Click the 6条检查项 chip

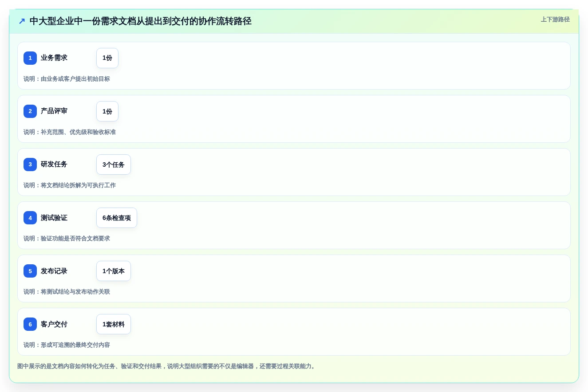[x=117, y=218]
